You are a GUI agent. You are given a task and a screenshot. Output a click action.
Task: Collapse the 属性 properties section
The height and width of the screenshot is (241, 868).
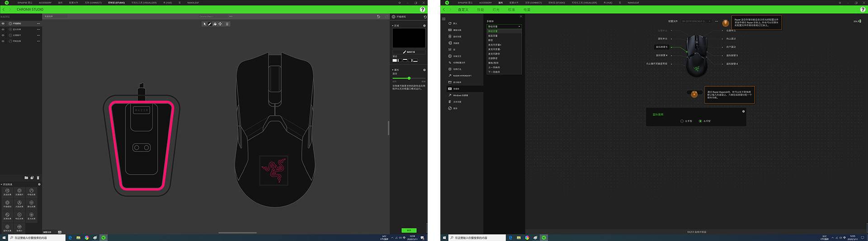[x=393, y=70]
